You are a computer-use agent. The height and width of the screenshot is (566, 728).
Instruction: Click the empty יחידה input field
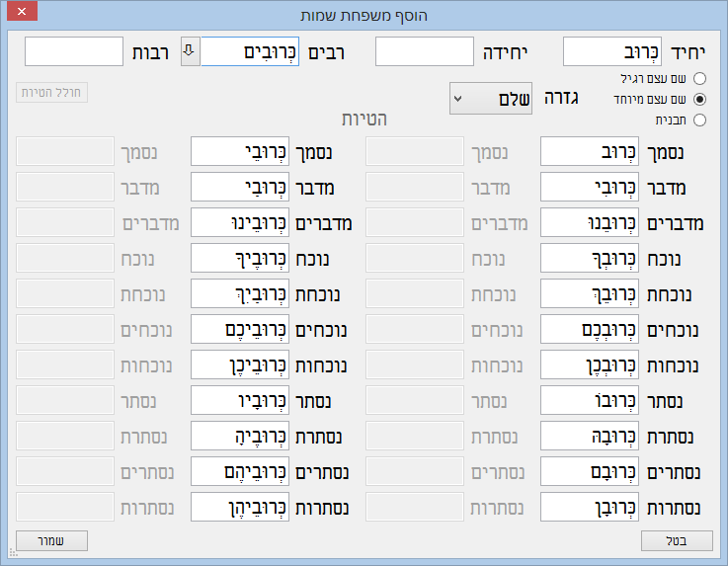pyautogui.click(x=425, y=52)
